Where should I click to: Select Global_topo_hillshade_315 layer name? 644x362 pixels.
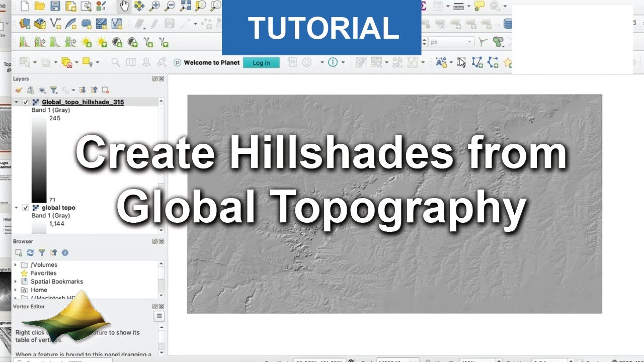coord(83,102)
